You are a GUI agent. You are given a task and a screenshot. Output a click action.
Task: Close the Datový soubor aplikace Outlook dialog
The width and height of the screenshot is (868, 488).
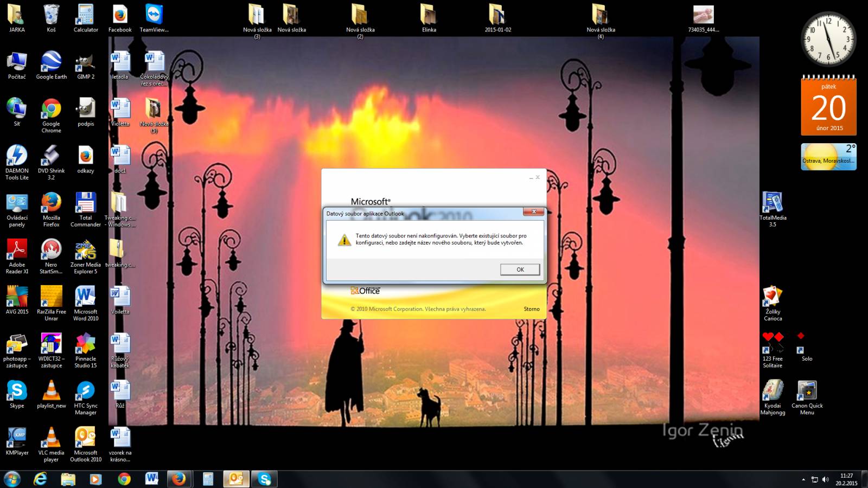534,211
